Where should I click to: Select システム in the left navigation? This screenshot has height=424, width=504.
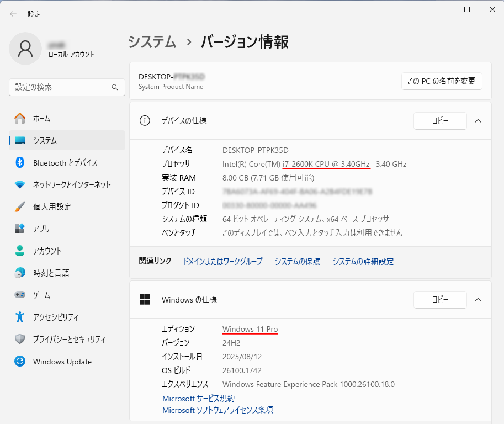tap(45, 140)
